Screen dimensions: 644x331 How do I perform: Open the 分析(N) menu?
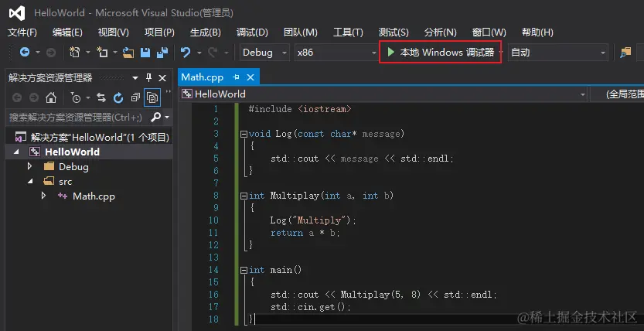click(441, 32)
